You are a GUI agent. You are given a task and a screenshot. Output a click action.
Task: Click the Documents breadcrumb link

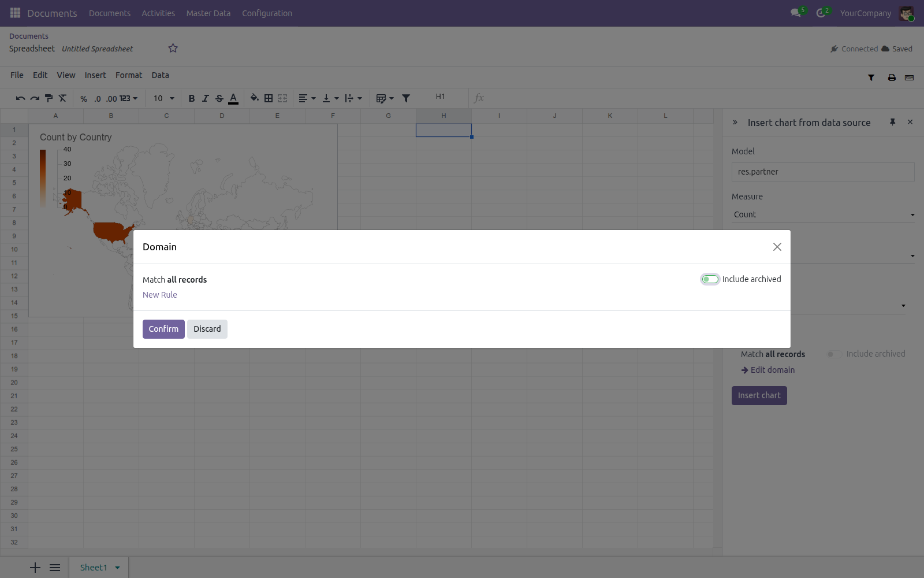coord(29,36)
